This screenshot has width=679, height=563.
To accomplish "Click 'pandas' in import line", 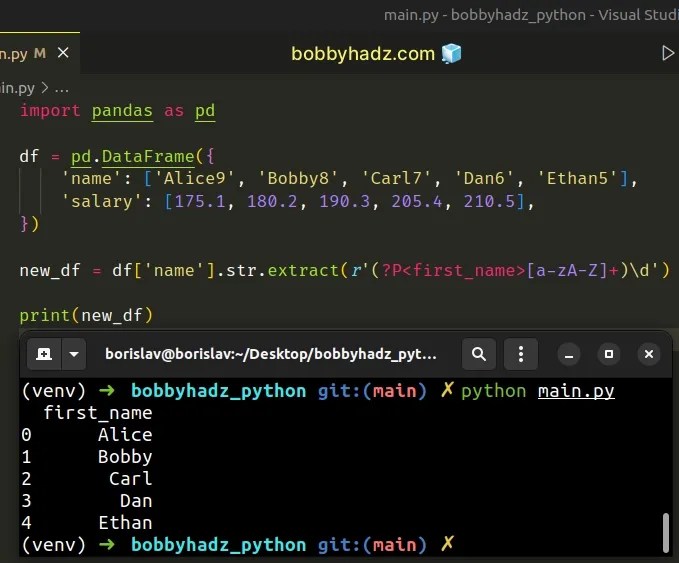I will 122,111.
